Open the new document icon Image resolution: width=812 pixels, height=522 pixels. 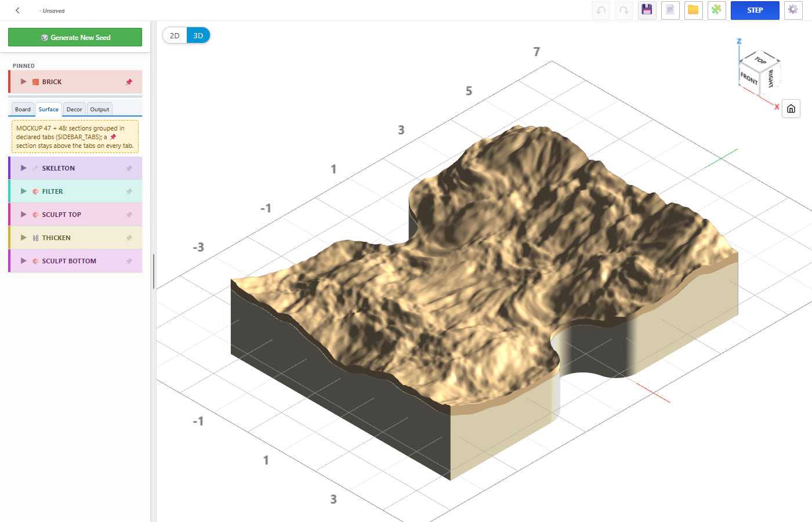[670, 10]
